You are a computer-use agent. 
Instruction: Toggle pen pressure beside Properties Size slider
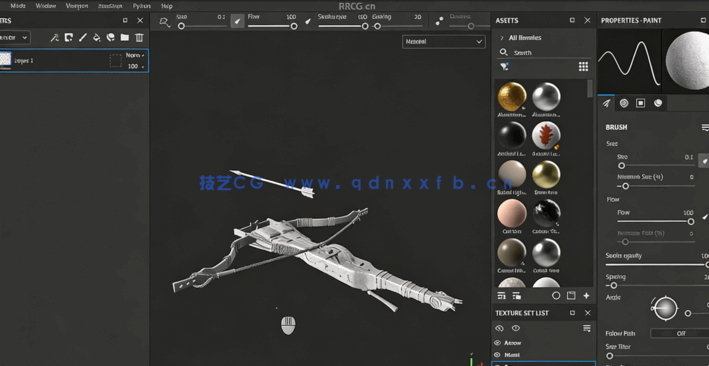pos(704,160)
